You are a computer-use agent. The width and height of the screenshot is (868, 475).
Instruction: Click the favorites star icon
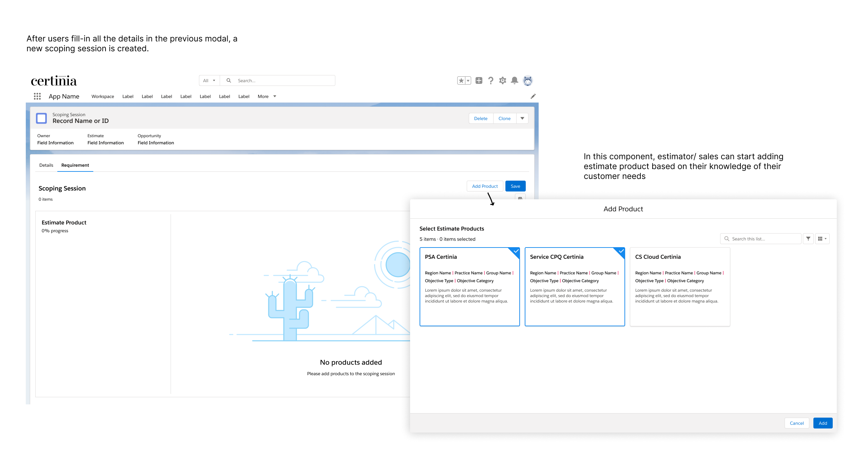(x=461, y=80)
